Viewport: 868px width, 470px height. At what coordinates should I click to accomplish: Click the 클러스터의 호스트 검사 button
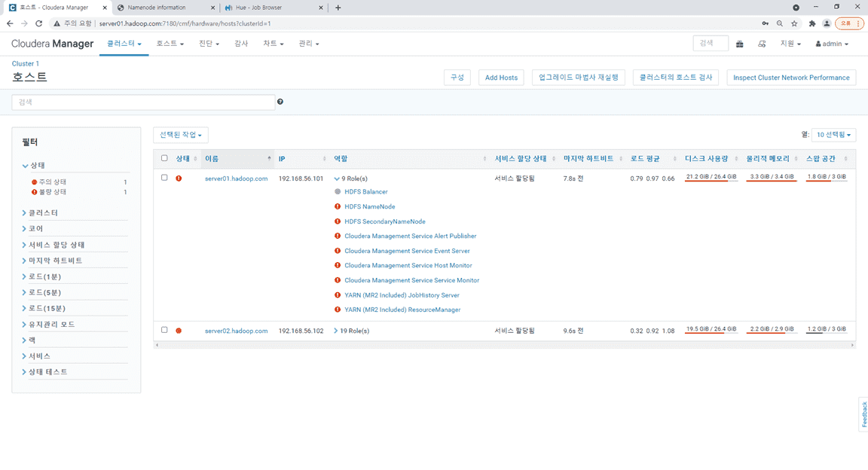(x=676, y=78)
